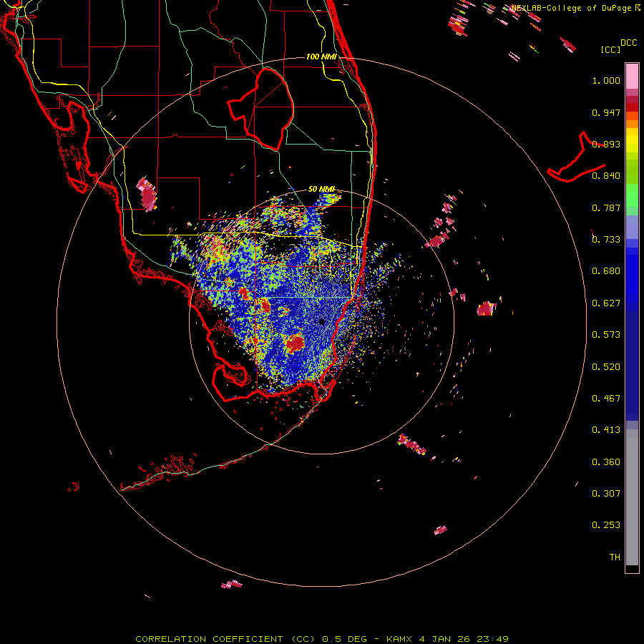Select the 0.627 color scale value
This screenshot has width=644, height=644.
pos(606,303)
